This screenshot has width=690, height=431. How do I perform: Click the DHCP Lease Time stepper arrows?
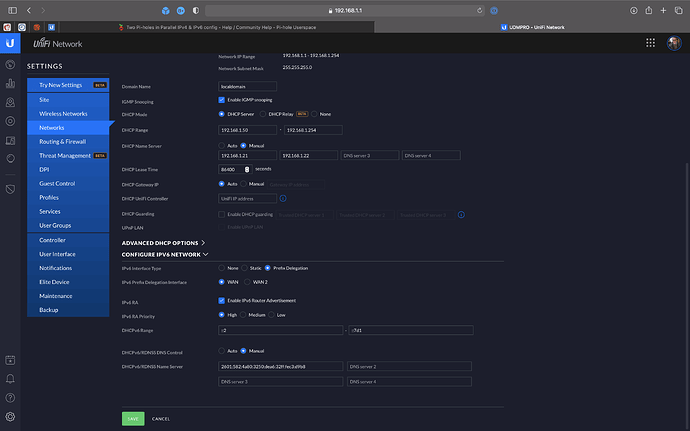coord(247,169)
